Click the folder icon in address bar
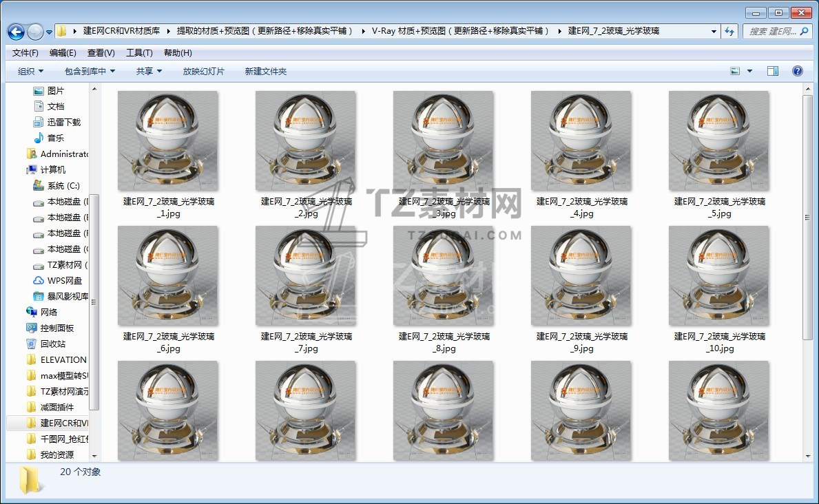Screen dimensions: 819x504 click(x=61, y=32)
